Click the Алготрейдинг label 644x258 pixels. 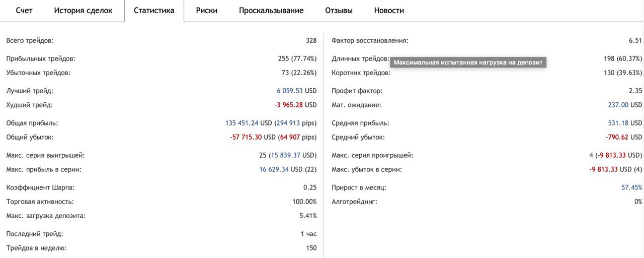[x=354, y=202]
